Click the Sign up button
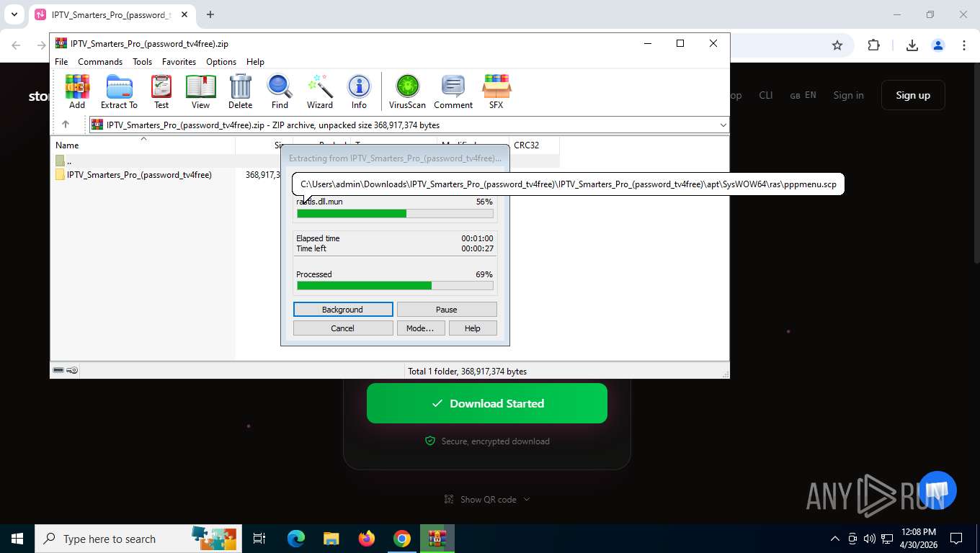The height and width of the screenshot is (553, 980). click(x=913, y=95)
